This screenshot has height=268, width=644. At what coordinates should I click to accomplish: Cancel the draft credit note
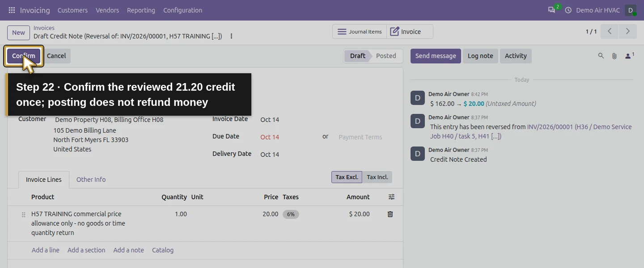click(56, 56)
